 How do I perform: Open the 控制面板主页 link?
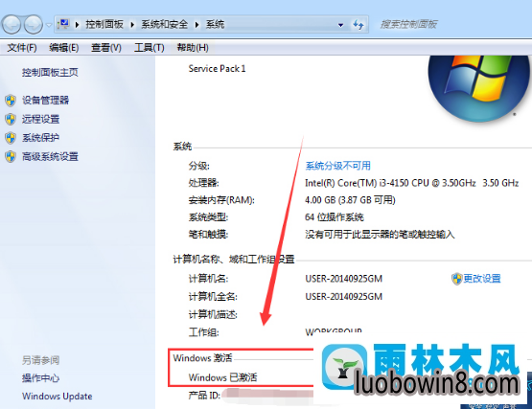click(x=50, y=72)
